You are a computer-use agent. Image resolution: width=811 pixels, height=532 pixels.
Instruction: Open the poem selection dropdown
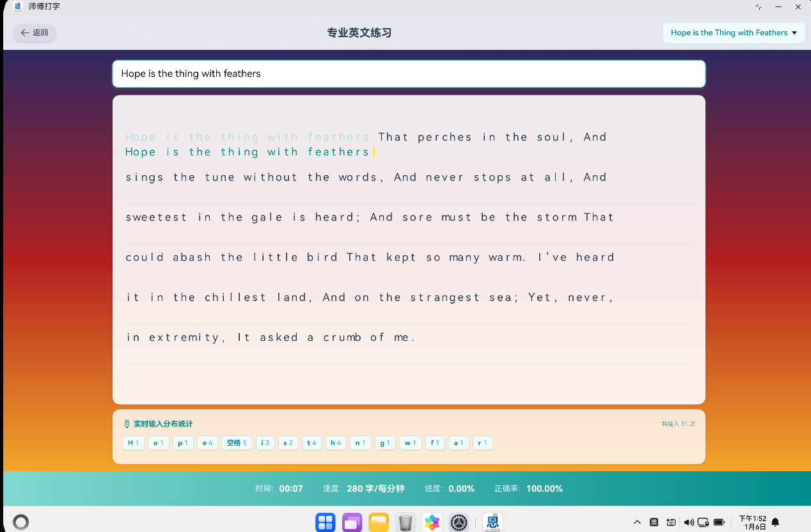(734, 33)
